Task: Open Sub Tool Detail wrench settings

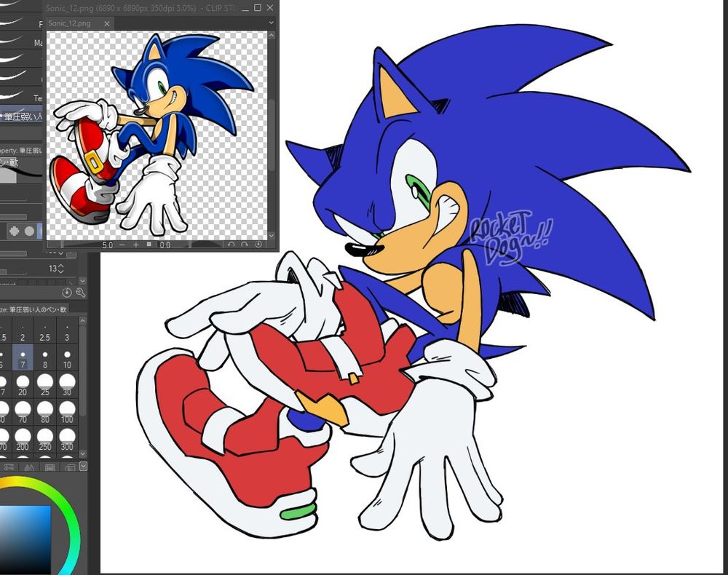Action: pyautogui.click(x=80, y=293)
